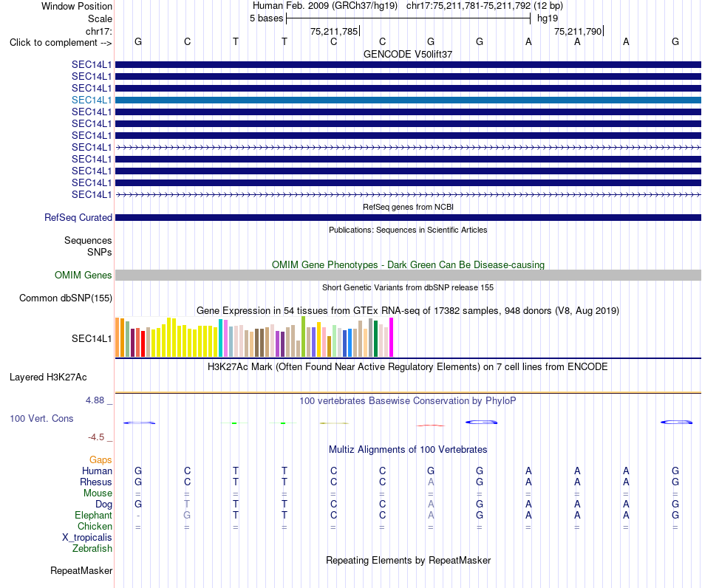Open Repeating Elements by RepeatMasker title
The image size is (702, 588).
pyautogui.click(x=408, y=561)
